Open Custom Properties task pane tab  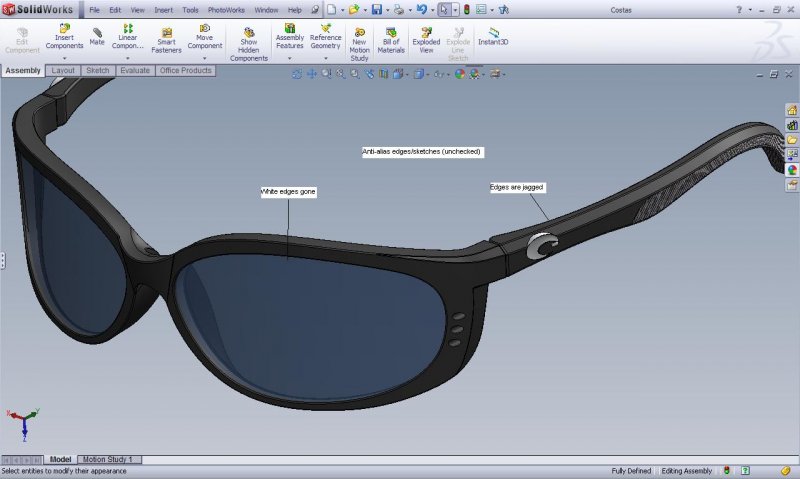pyautogui.click(x=792, y=185)
